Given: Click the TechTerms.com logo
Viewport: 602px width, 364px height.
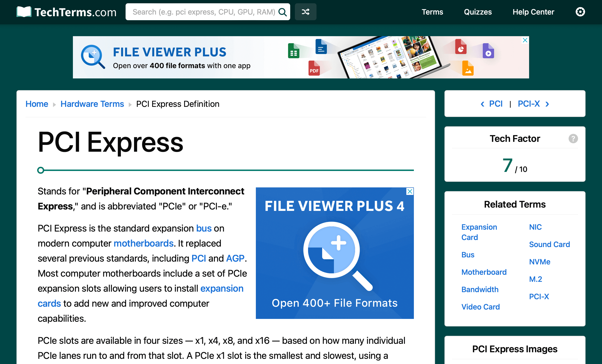Looking at the screenshot, I should 67,12.
